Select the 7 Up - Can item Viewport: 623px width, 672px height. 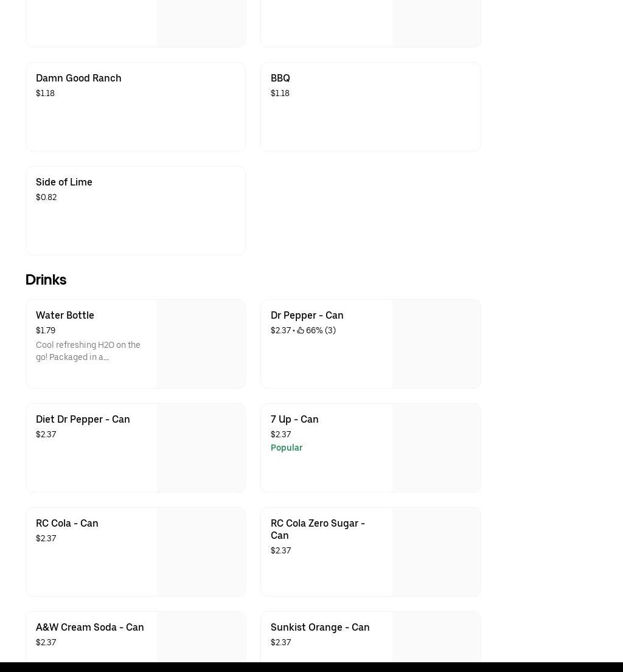coord(371,448)
